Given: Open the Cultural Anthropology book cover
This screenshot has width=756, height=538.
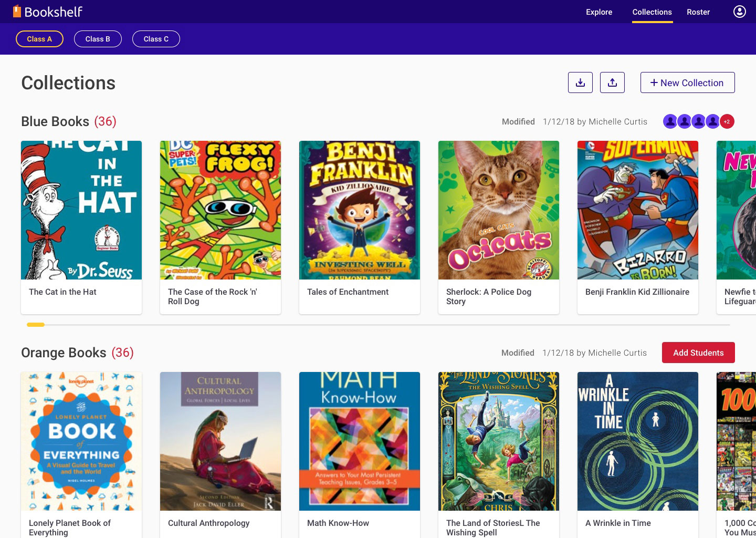Looking at the screenshot, I should point(220,441).
